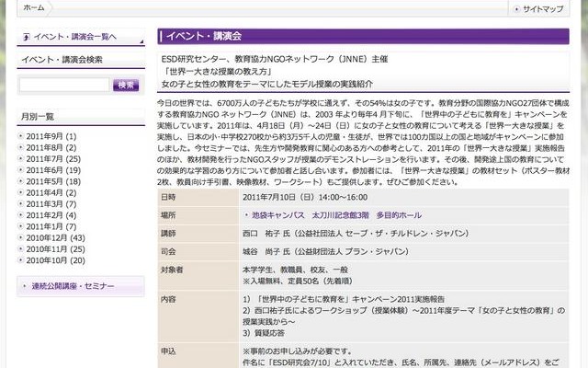Image resolution: width=588 pixels, height=368 pixels.
Task: Click the 内容 table label
Action: pyautogui.click(x=168, y=299)
